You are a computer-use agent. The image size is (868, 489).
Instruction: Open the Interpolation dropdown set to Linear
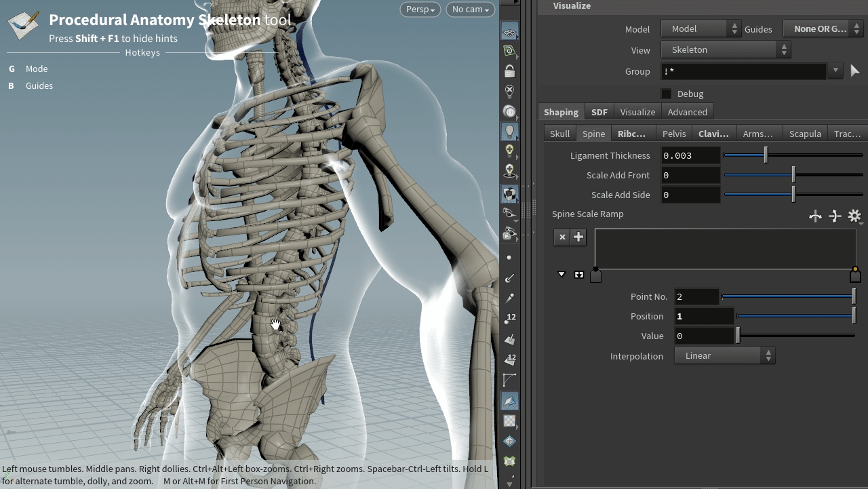724,355
